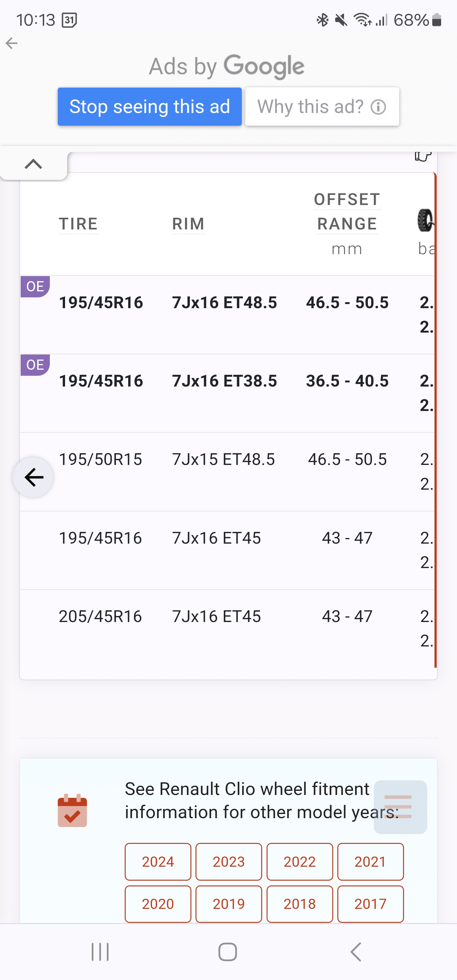Collapse the ad with the up chevron
The height and width of the screenshot is (980, 457).
(34, 164)
